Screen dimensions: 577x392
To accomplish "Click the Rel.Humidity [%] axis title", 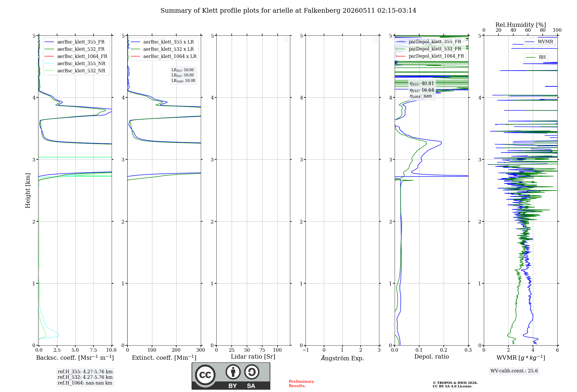I will tap(521, 25).
